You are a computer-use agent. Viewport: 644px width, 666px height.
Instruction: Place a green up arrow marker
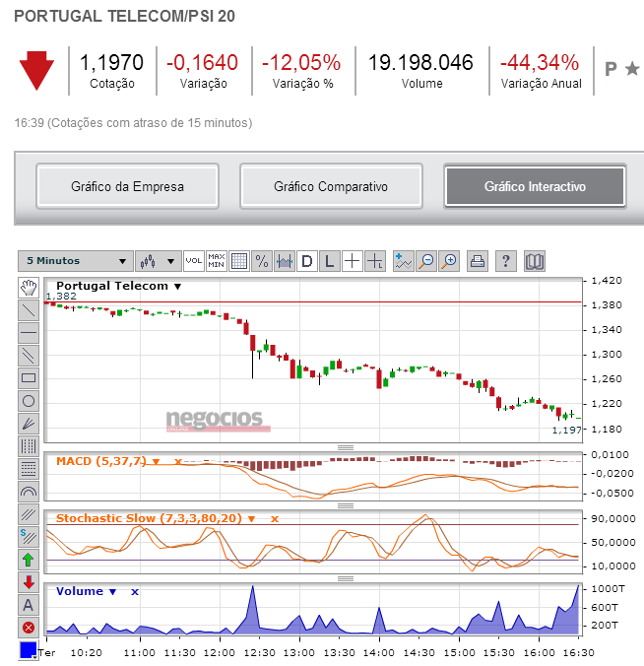pyautogui.click(x=29, y=560)
